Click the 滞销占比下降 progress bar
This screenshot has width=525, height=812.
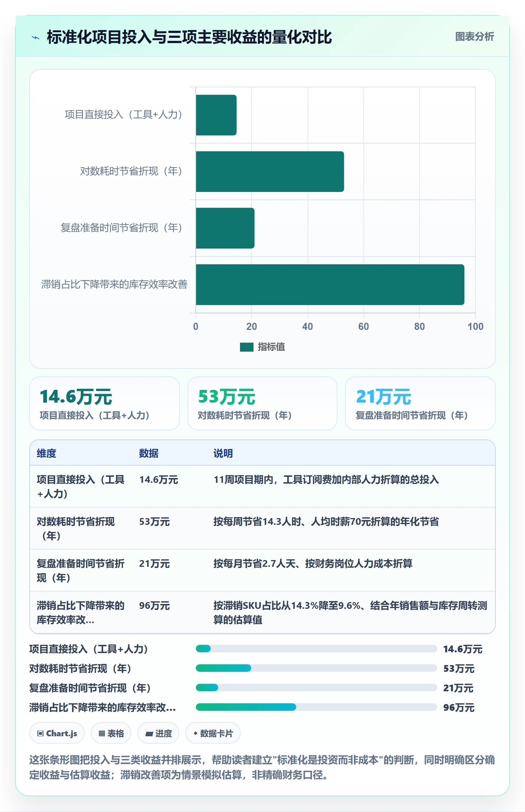coord(316,707)
